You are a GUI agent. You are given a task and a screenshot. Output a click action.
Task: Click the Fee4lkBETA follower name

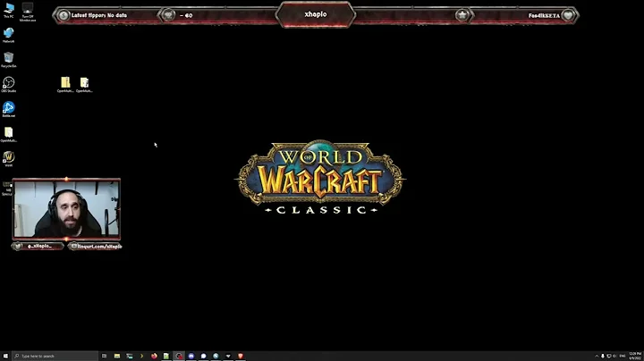pos(544,15)
